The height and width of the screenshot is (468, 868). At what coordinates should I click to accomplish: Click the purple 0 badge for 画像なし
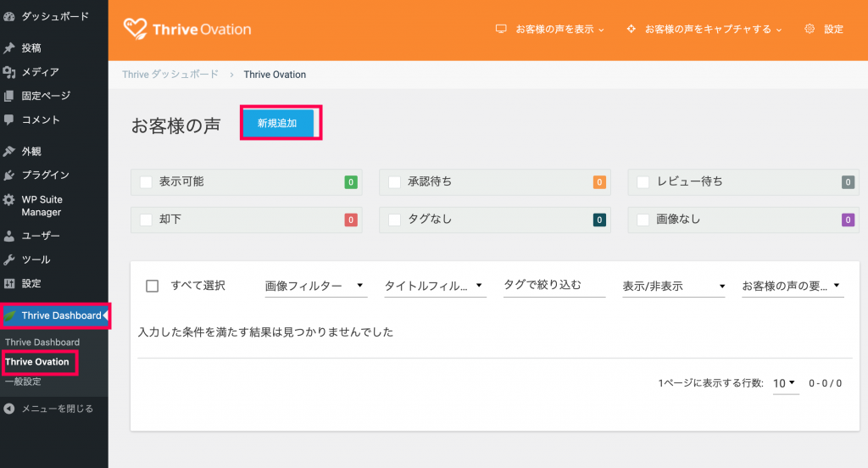coord(848,220)
